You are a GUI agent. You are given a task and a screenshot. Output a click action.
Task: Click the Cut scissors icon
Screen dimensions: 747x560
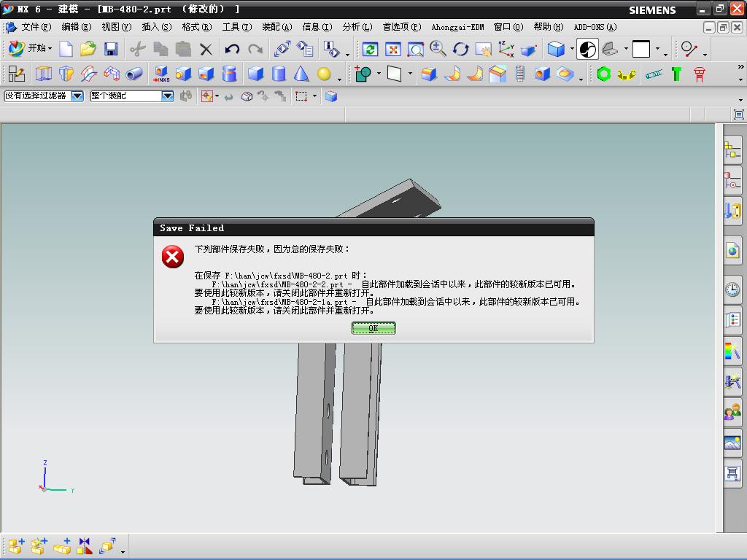coord(138,49)
